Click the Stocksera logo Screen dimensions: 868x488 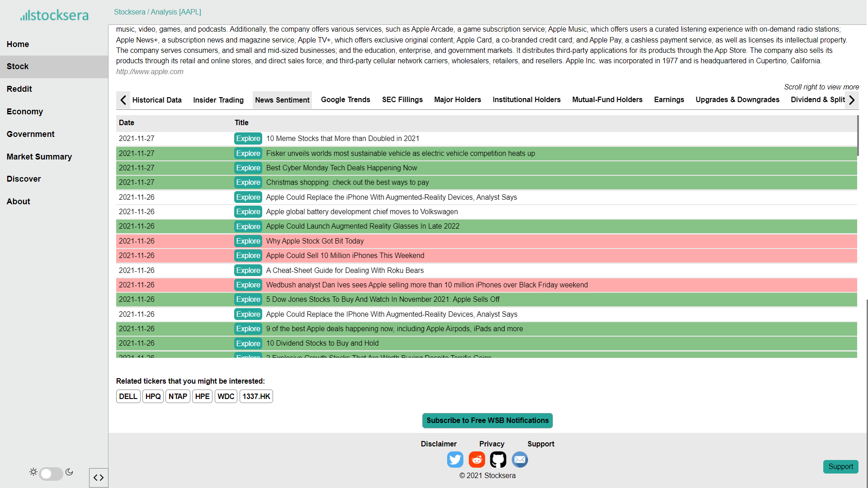(x=54, y=15)
